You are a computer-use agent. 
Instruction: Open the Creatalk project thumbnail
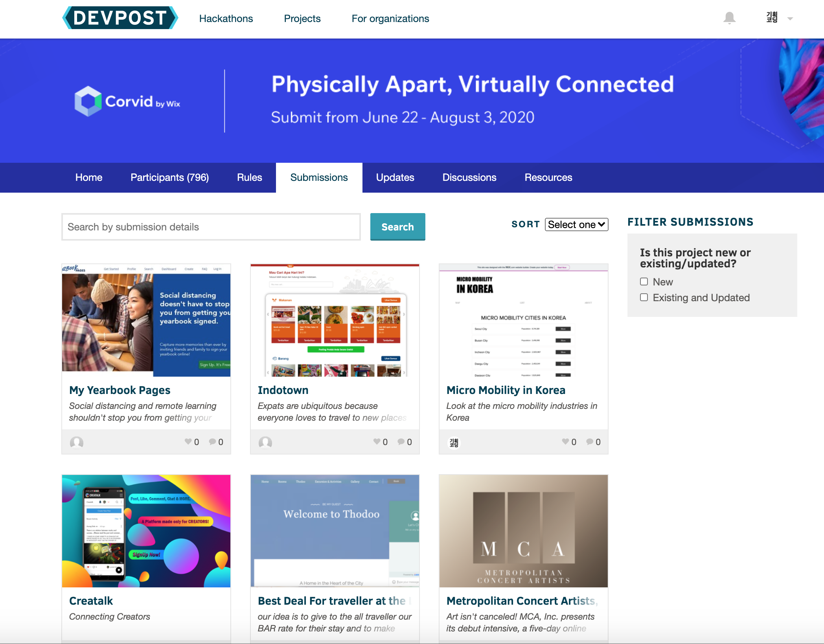[x=146, y=531]
